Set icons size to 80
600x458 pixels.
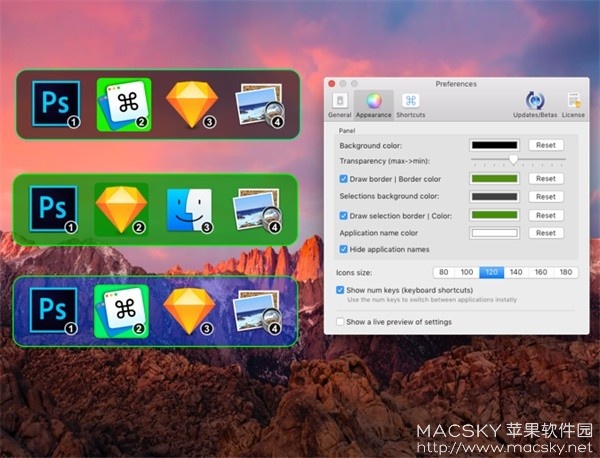click(443, 272)
